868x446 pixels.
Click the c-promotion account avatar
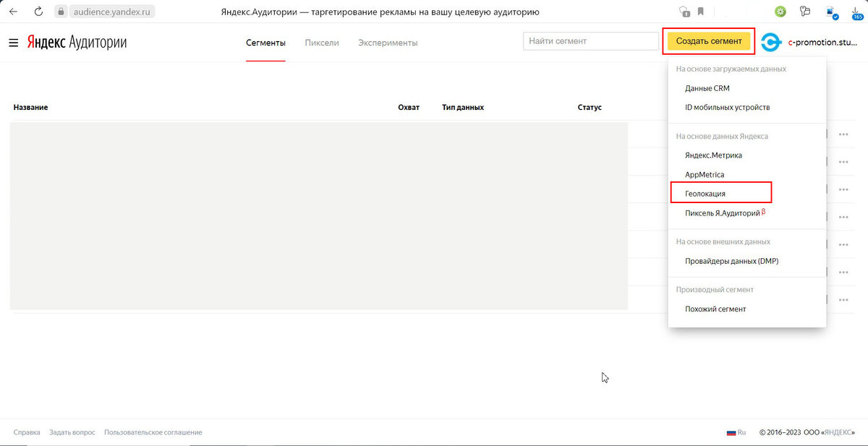pyautogui.click(x=771, y=43)
